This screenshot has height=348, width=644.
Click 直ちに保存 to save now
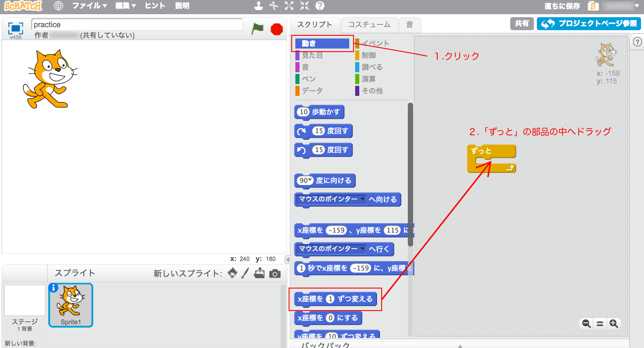pos(562,6)
